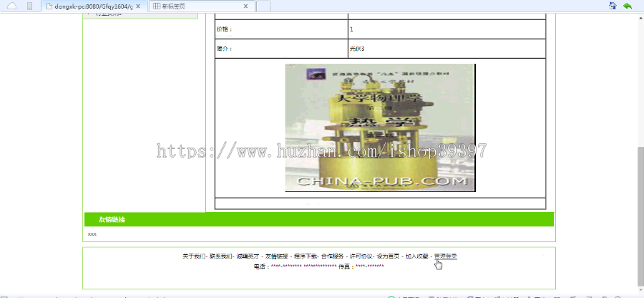Screen dimensions: 644x298
Task: Click the cloud icon in the tab bar
Action: 12,6
